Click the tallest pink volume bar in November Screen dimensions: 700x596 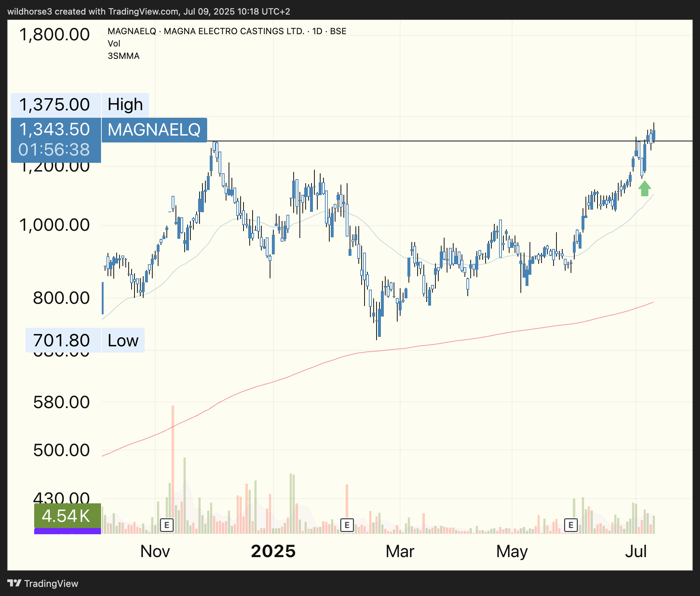point(173,470)
